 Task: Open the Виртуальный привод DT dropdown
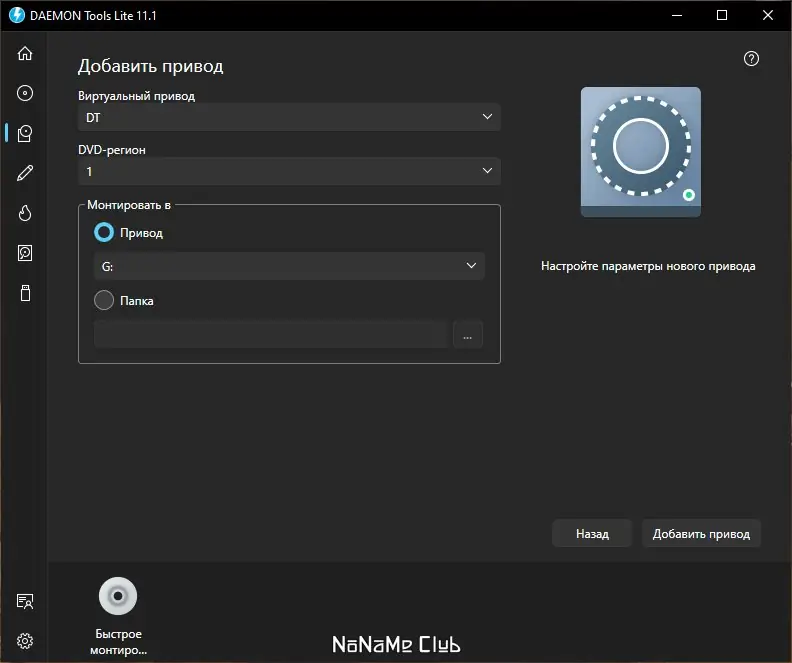click(289, 117)
